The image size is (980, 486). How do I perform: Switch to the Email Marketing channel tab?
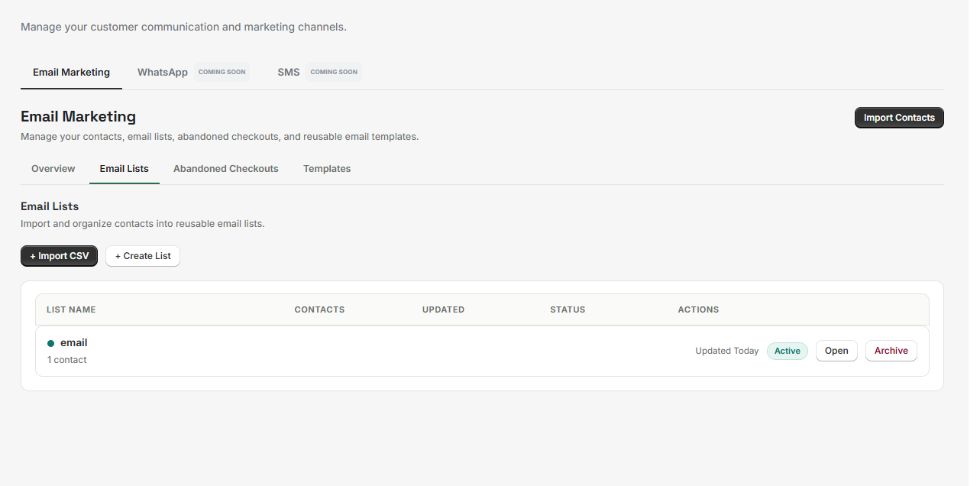[x=71, y=73]
